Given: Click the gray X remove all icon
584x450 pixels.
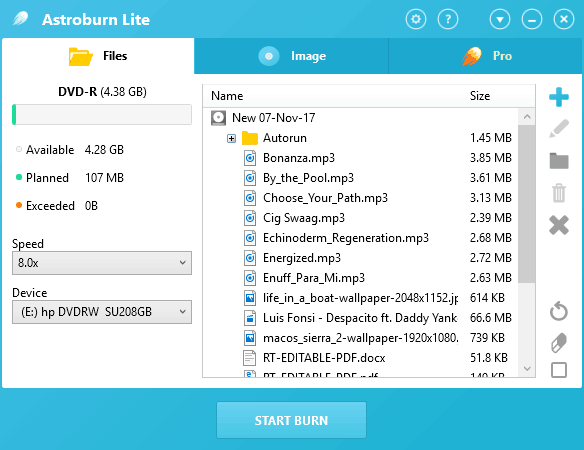Looking at the screenshot, I should click(559, 225).
